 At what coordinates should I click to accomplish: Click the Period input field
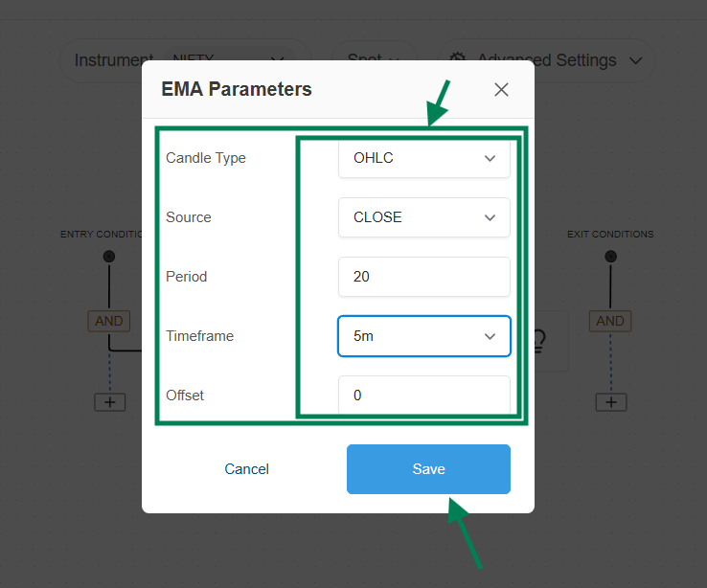click(x=424, y=277)
